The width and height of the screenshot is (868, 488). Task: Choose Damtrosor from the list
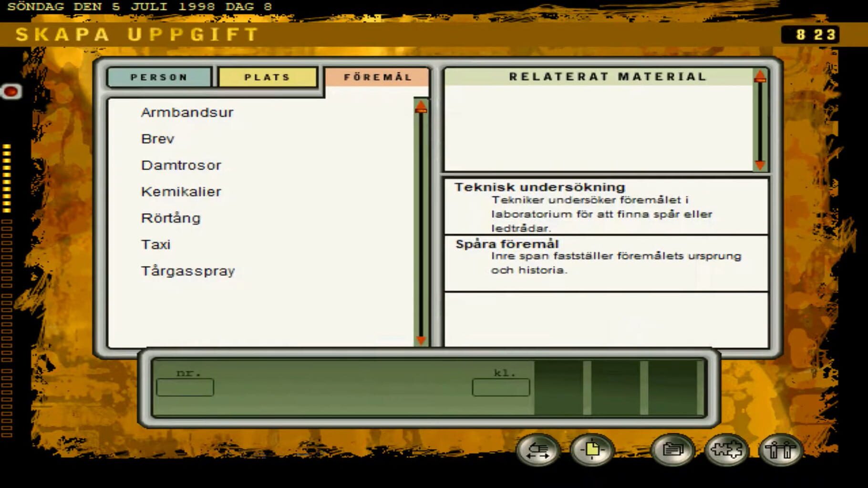point(181,165)
